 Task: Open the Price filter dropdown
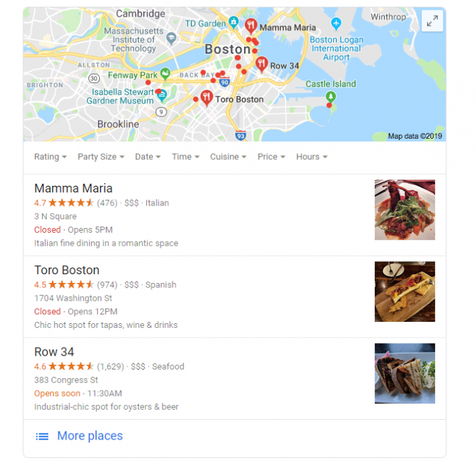click(x=271, y=156)
